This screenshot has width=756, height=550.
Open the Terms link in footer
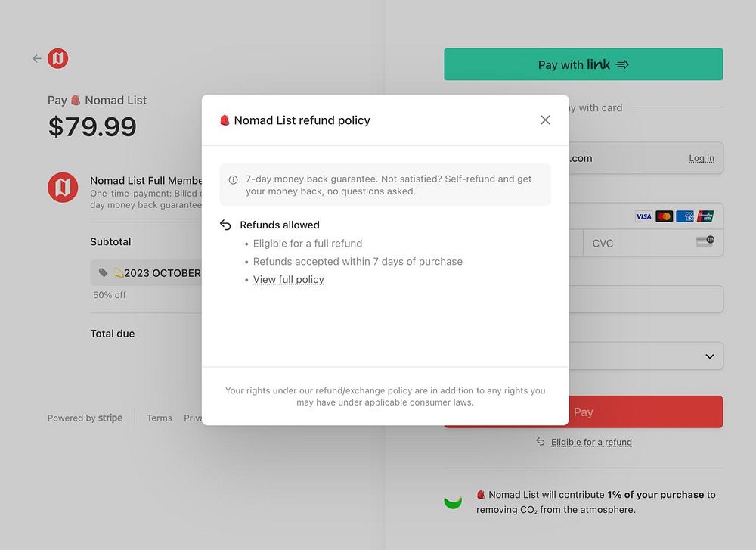(x=159, y=418)
